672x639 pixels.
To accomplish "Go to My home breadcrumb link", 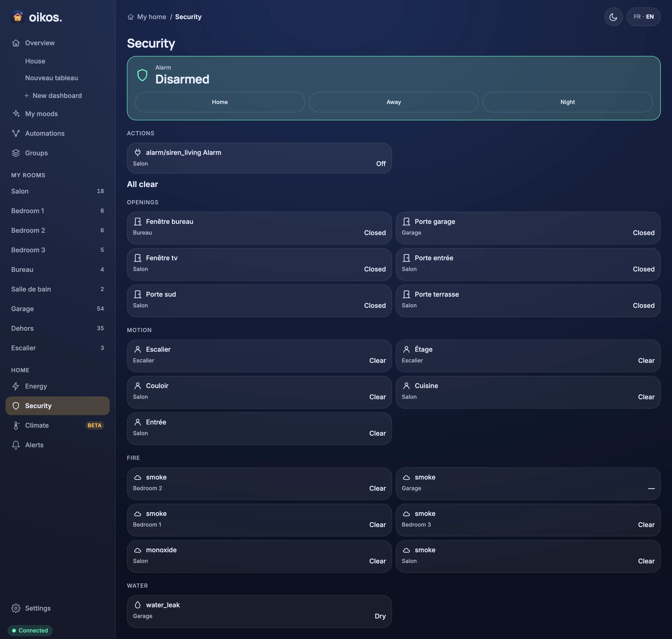I will [152, 17].
